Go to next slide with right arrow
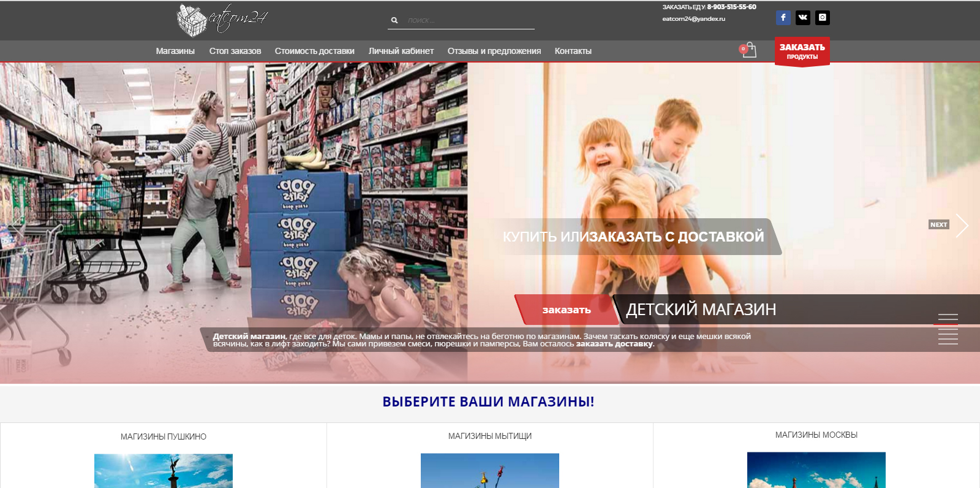Viewport: 980px width, 488px height. coord(962,226)
